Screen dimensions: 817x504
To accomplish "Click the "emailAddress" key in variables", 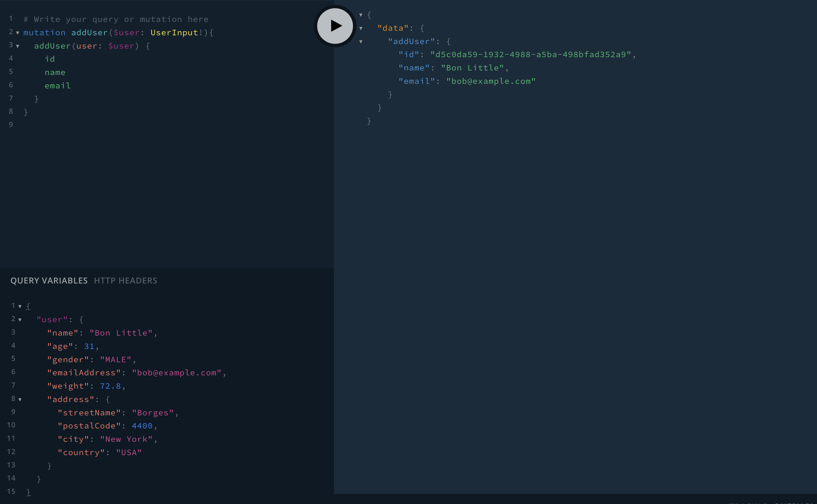I will click(x=84, y=373).
